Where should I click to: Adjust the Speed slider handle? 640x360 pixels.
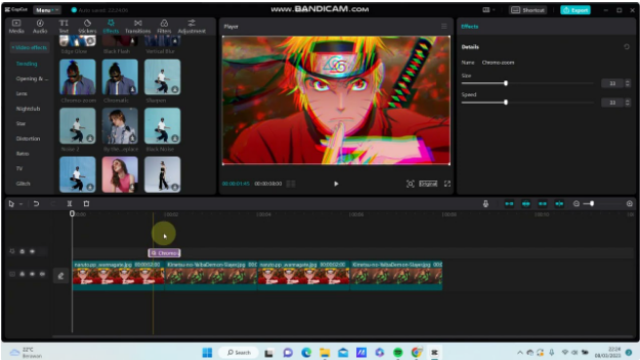pos(506,102)
